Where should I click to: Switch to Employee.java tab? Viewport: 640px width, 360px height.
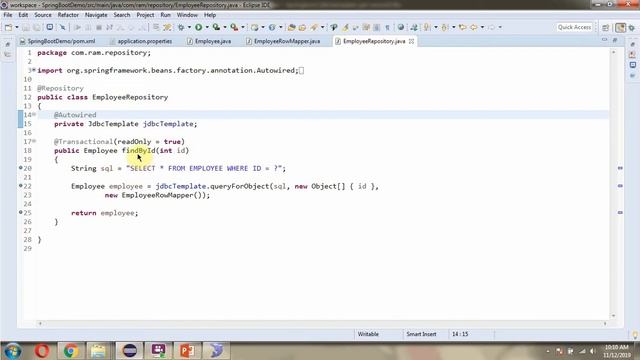[x=209, y=41]
